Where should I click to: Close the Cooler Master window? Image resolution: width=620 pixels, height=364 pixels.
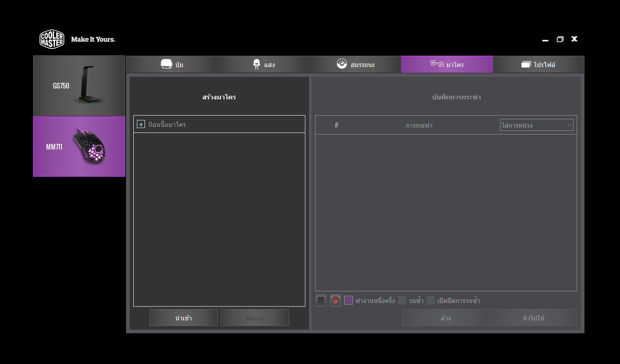point(574,39)
